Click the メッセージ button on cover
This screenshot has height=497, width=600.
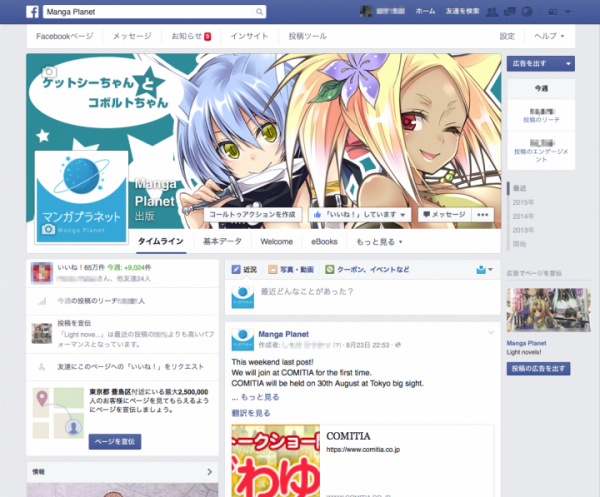click(445, 215)
